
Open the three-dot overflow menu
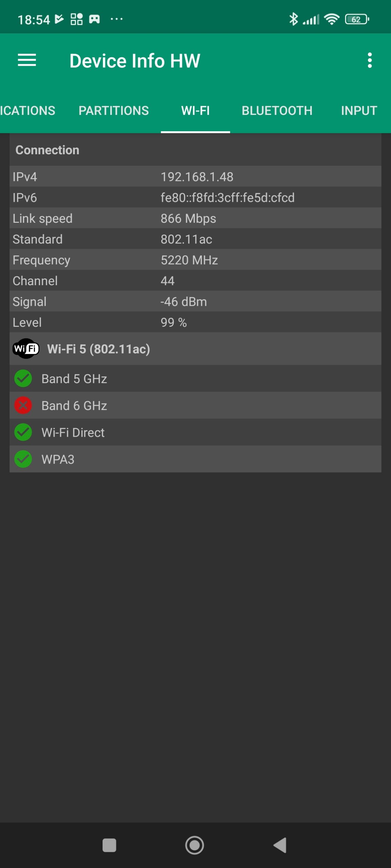coord(370,60)
